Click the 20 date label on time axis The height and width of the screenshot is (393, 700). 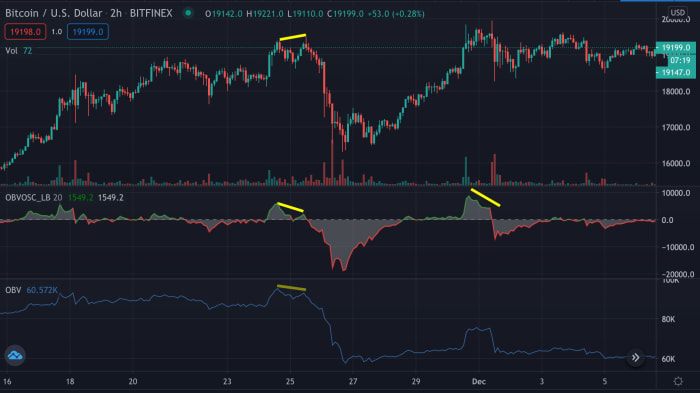click(x=133, y=381)
